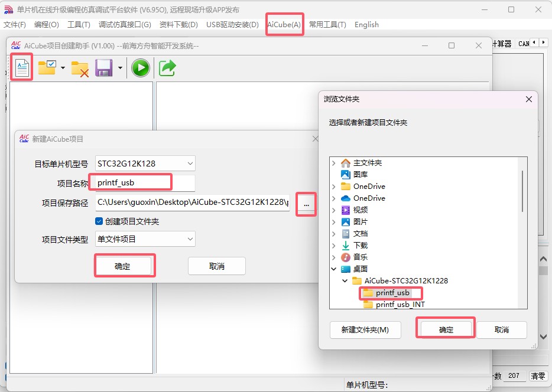The image size is (552, 392).
Task: Select the 下载 downloads icon
Action: (x=346, y=246)
